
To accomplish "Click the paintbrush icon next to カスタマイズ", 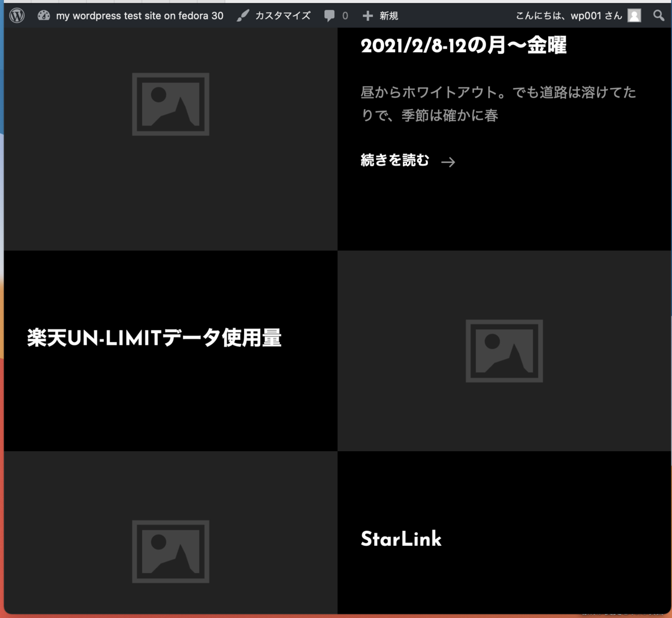I will coord(242,15).
